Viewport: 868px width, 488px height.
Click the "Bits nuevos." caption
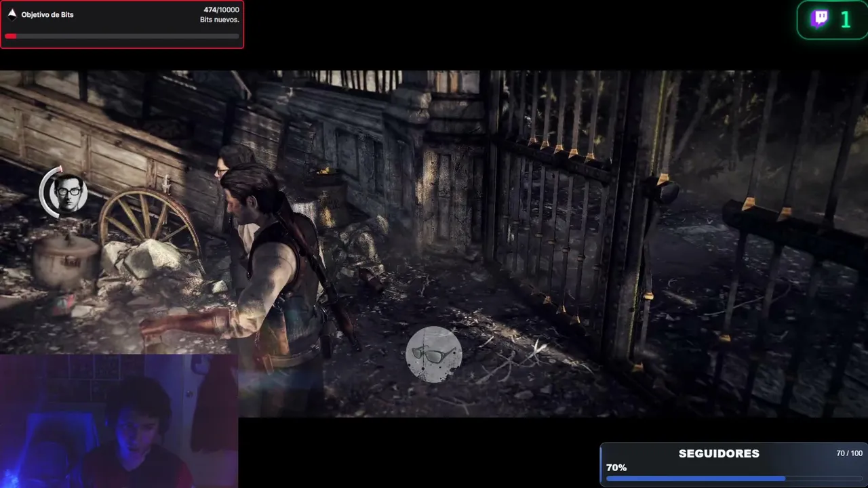pyautogui.click(x=220, y=20)
